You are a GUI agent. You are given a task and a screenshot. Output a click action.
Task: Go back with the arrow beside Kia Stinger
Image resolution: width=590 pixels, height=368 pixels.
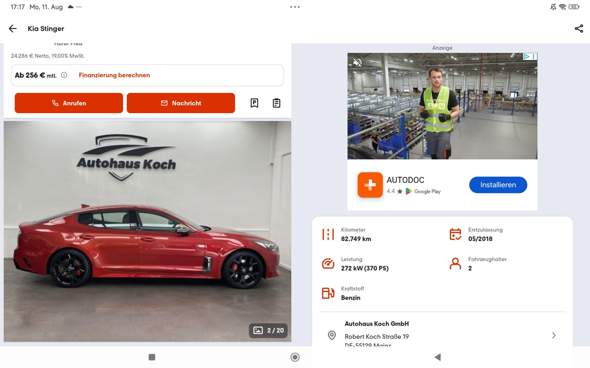click(x=13, y=29)
